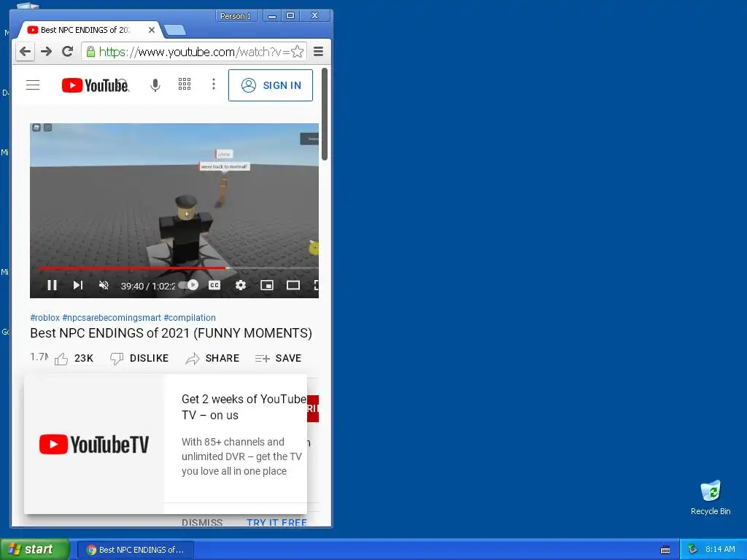Reload the YouTube page

(x=67, y=52)
